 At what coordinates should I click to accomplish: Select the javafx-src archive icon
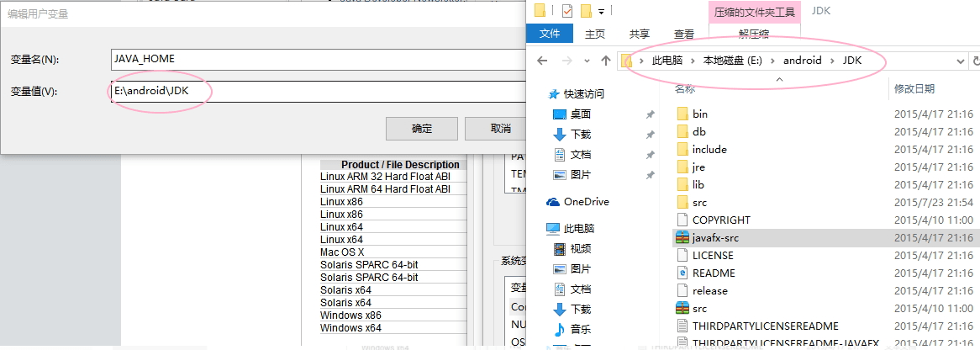pos(682,238)
